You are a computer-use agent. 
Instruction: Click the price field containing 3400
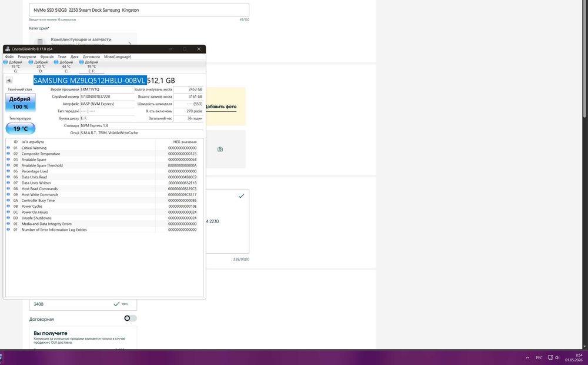tap(83, 304)
